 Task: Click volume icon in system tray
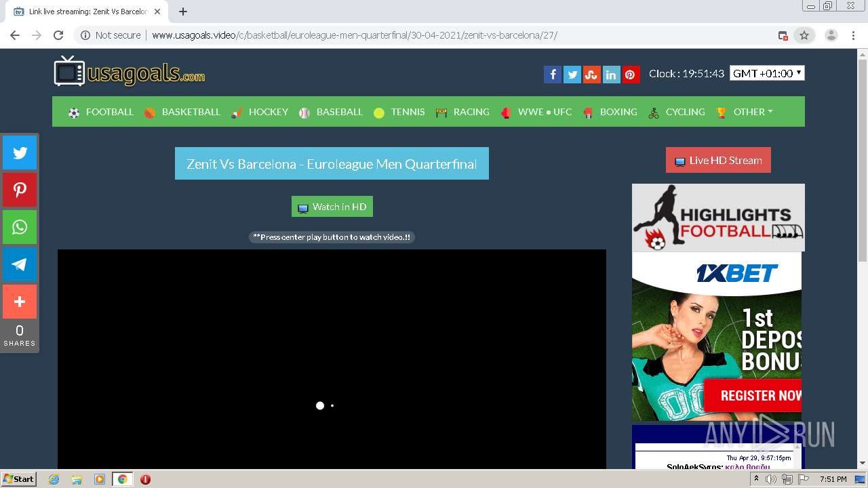(x=771, y=479)
